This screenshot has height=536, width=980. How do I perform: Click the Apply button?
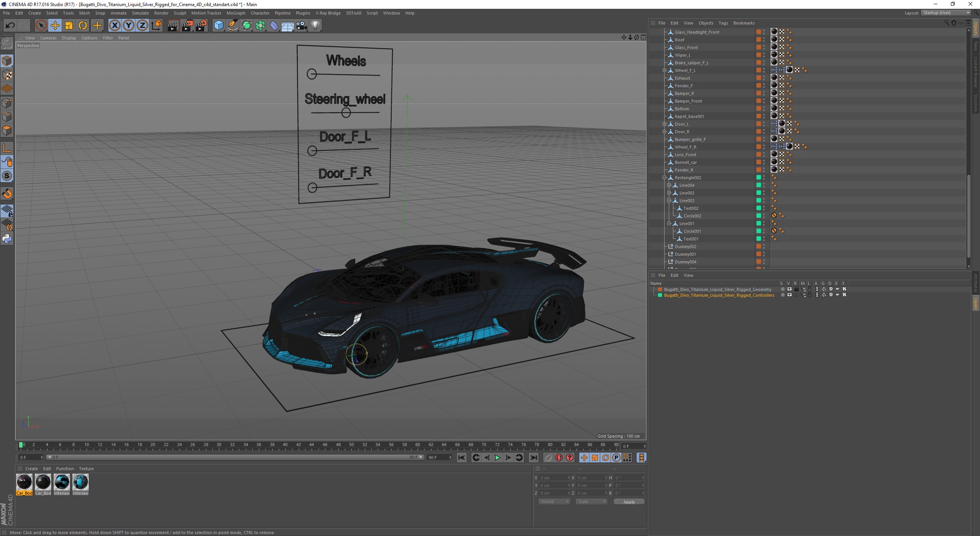tap(629, 502)
